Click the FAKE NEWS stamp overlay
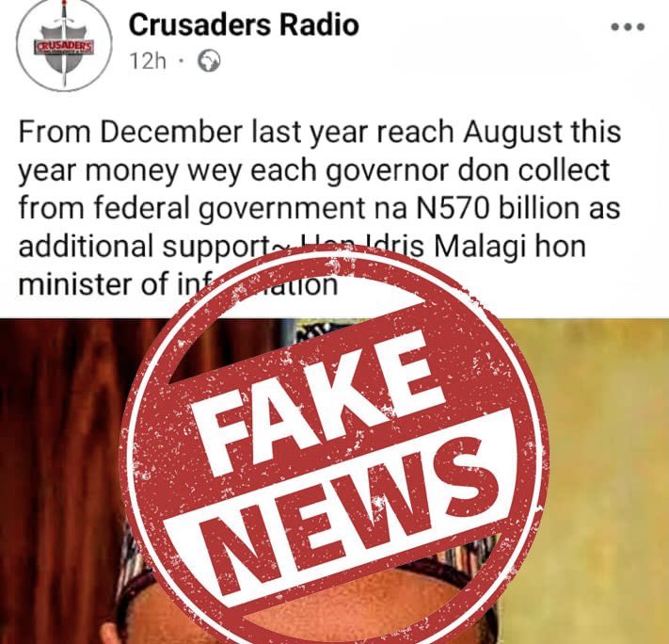The image size is (669, 644). coord(334,444)
